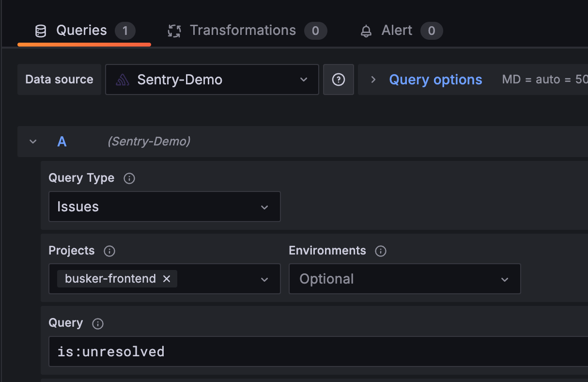The width and height of the screenshot is (588, 382).
Task: Collapse query row A
Action: pos(33,142)
